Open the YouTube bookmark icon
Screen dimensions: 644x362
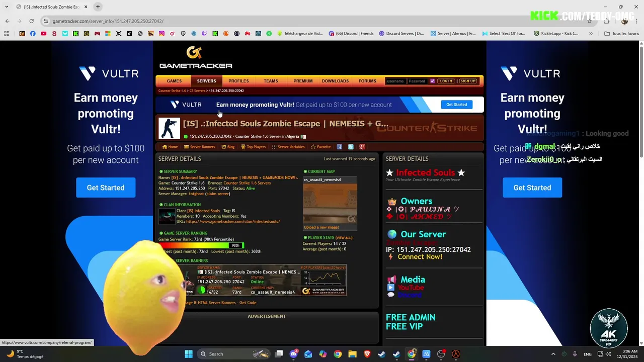pos(44,34)
